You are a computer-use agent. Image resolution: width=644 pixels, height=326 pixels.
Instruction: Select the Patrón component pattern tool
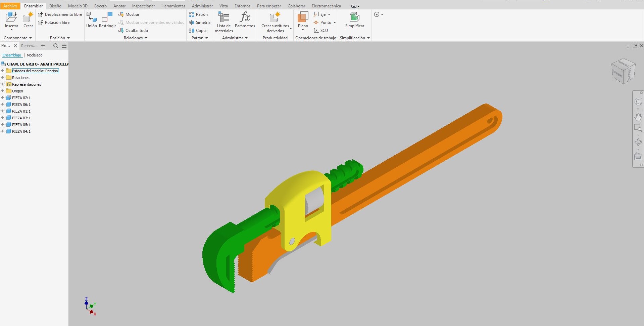point(199,14)
